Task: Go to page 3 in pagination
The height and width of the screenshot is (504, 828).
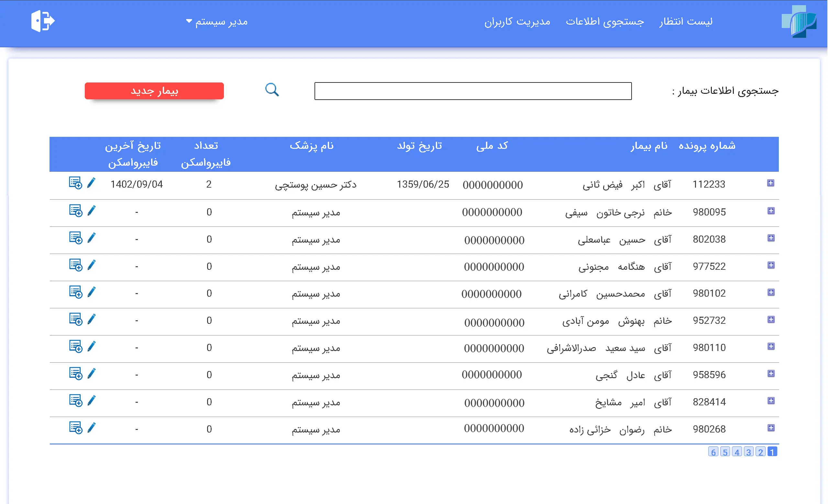Action: (749, 452)
